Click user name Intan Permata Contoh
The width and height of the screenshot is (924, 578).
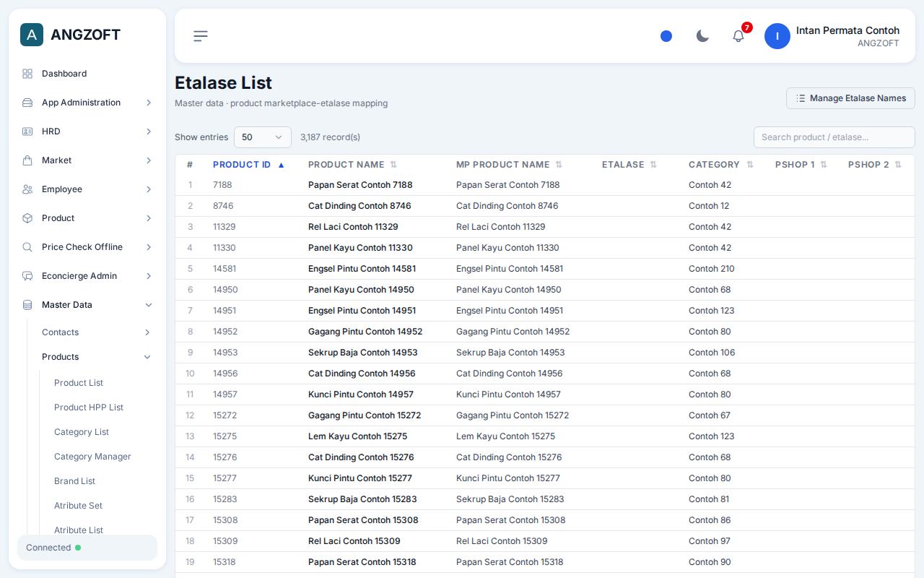[x=847, y=30]
